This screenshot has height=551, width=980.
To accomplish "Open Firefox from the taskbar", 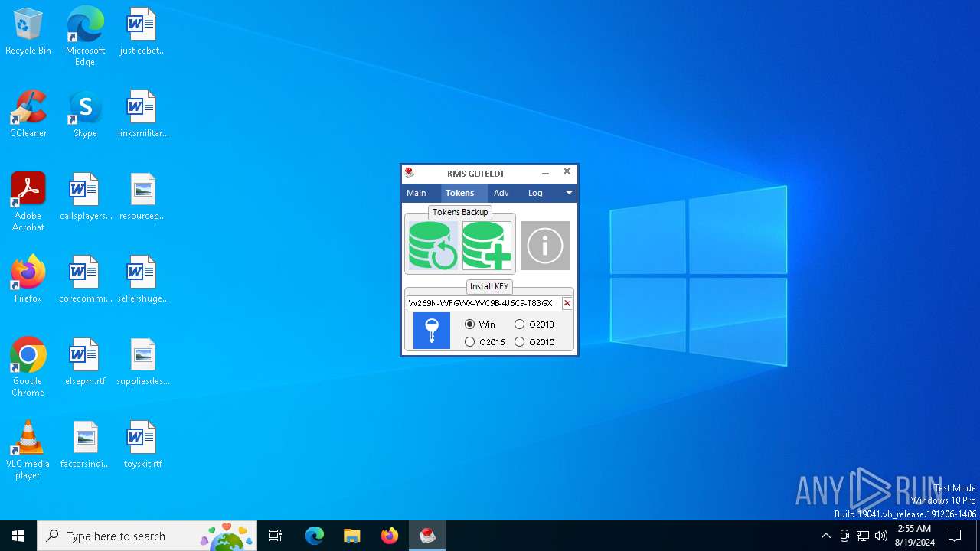I will click(x=390, y=536).
